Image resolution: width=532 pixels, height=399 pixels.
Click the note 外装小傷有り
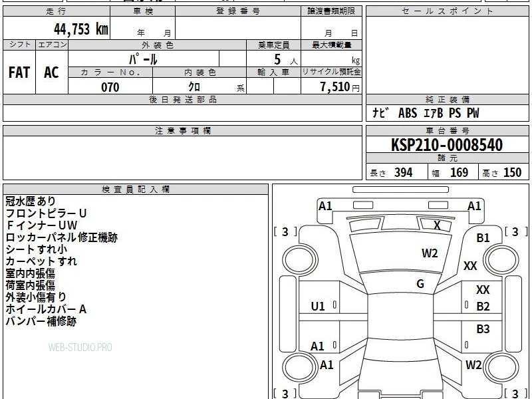[36, 297]
